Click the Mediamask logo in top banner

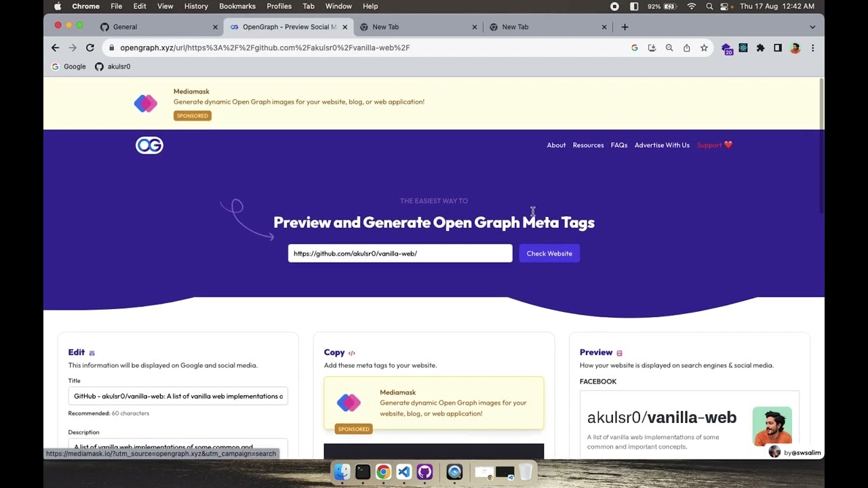(145, 103)
